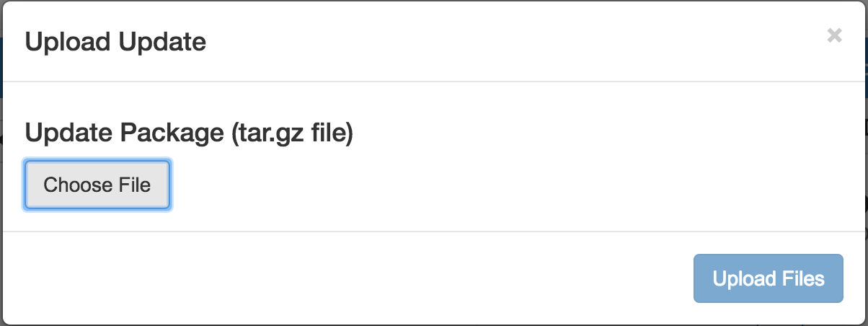Click the Update Package (tar.gz file) label
The width and height of the screenshot is (868, 326).
189,133
